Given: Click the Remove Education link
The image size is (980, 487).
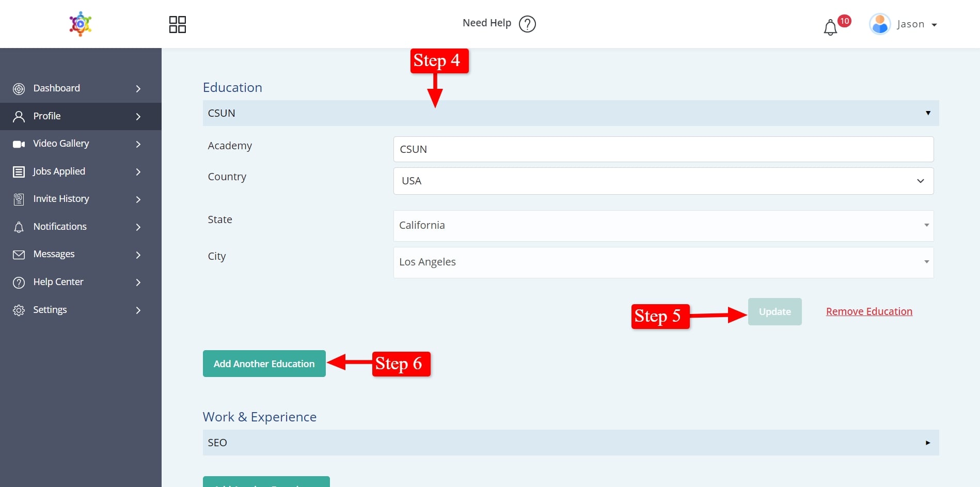Looking at the screenshot, I should 869,311.
